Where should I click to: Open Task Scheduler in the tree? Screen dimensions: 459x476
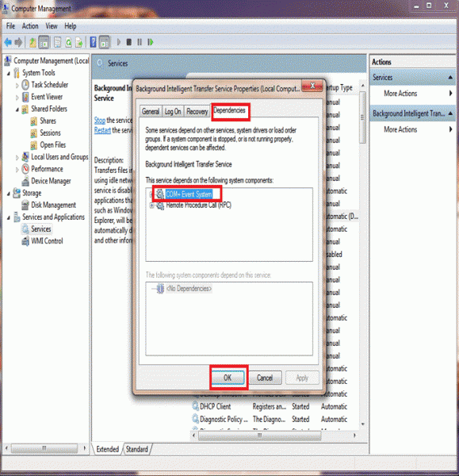click(49, 85)
